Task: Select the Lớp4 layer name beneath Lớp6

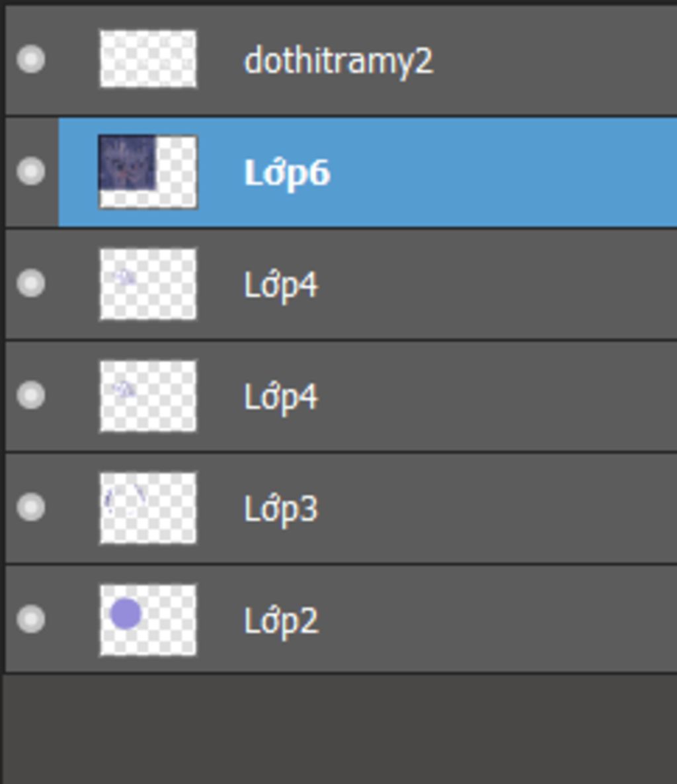Action: [x=281, y=285]
